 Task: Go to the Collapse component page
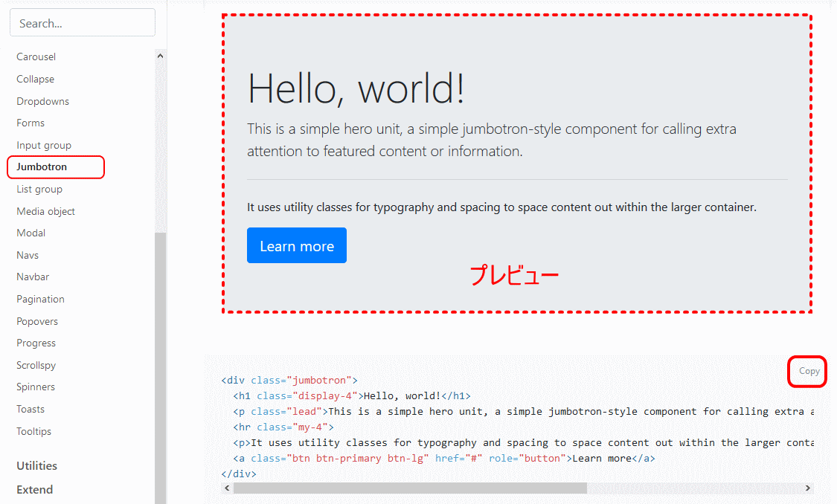click(36, 80)
